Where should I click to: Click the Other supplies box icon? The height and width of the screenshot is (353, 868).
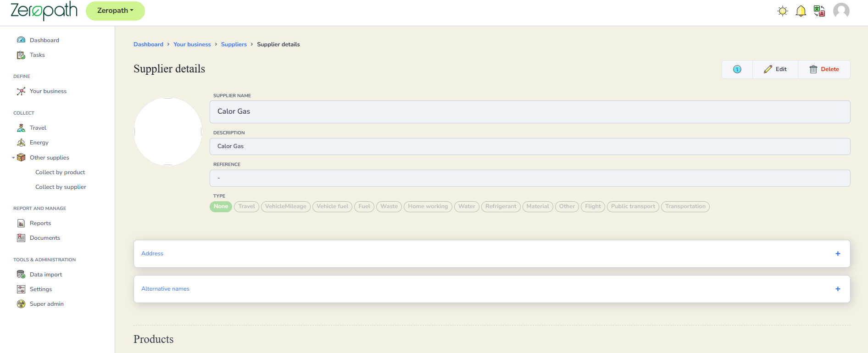(x=21, y=157)
